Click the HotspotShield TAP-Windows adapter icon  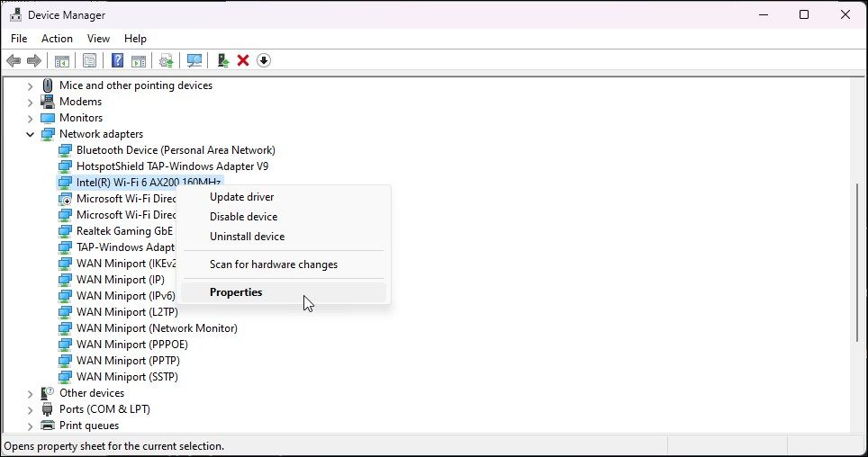(65, 166)
